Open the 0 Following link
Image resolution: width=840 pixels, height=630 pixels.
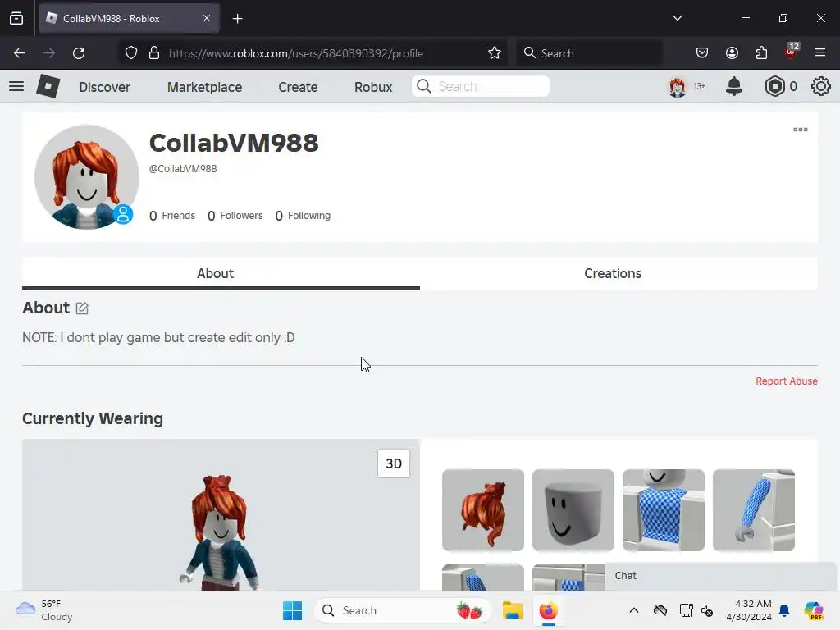[303, 216]
